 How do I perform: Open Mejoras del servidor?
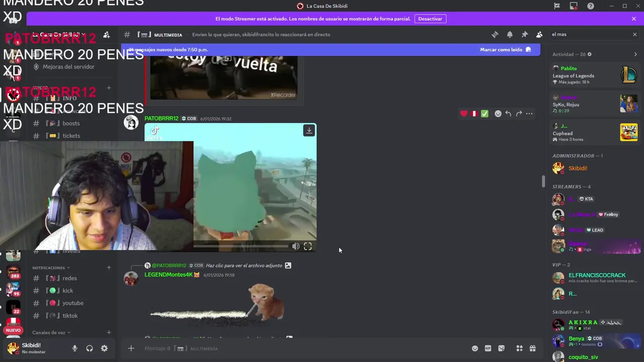click(68, 67)
